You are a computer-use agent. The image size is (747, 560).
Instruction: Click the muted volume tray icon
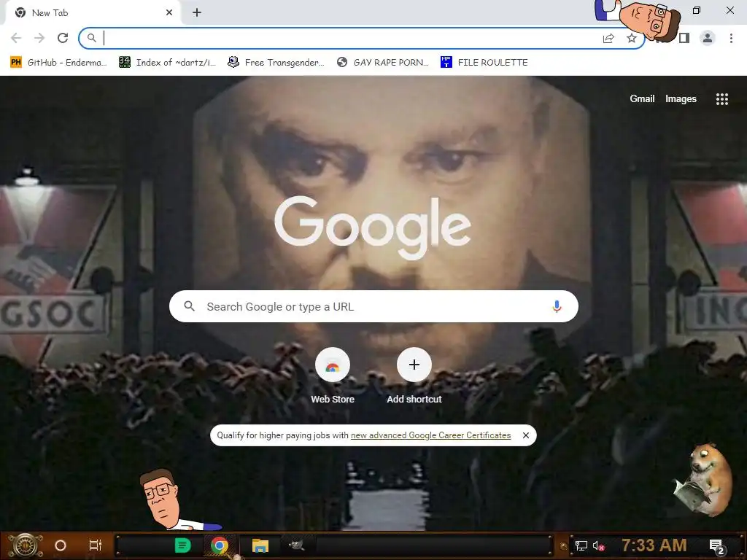(x=598, y=545)
